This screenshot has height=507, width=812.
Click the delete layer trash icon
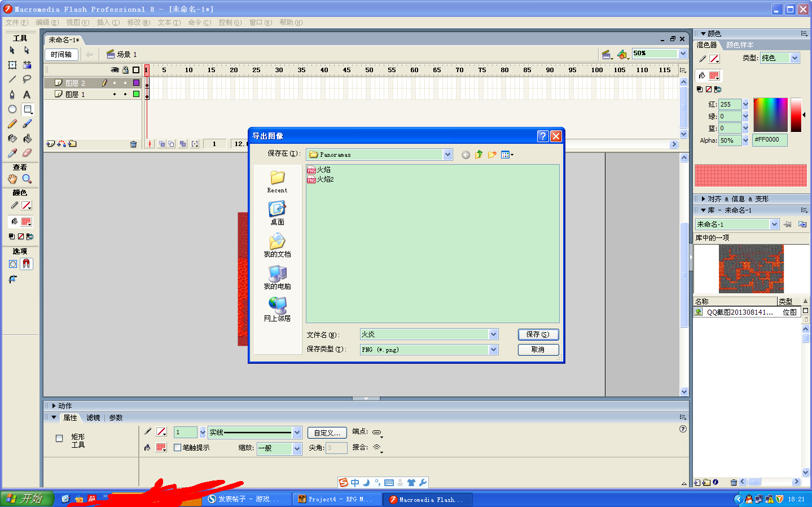click(x=134, y=144)
